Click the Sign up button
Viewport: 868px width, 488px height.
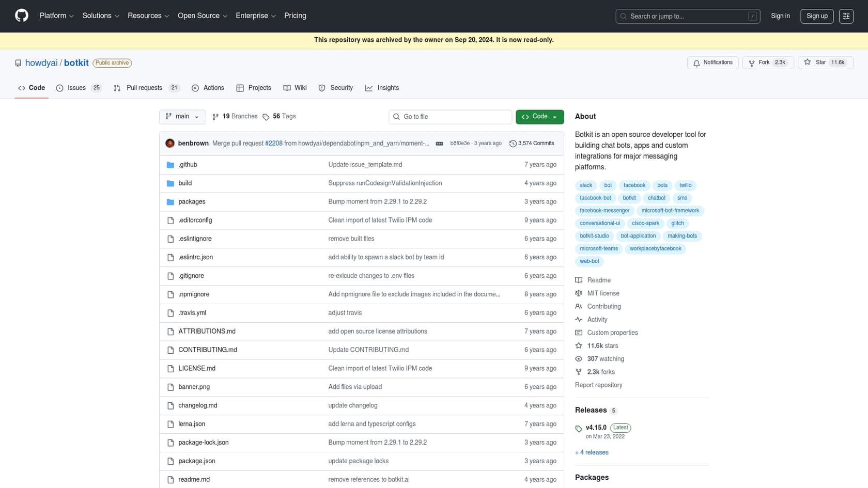coord(817,16)
